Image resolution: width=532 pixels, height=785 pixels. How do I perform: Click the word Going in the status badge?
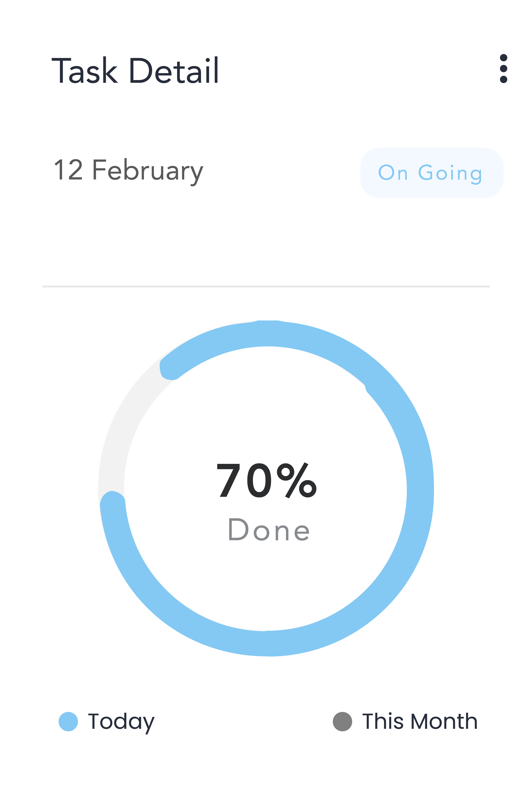click(x=450, y=173)
